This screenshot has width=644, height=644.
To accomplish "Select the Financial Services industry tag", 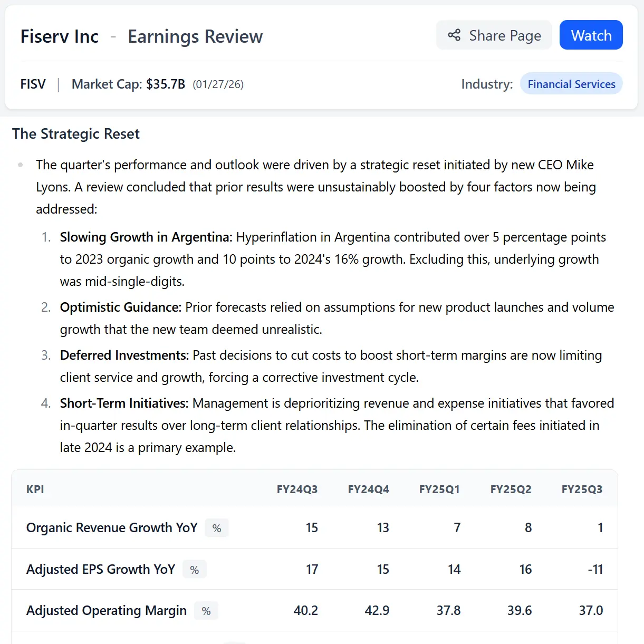I will point(571,84).
